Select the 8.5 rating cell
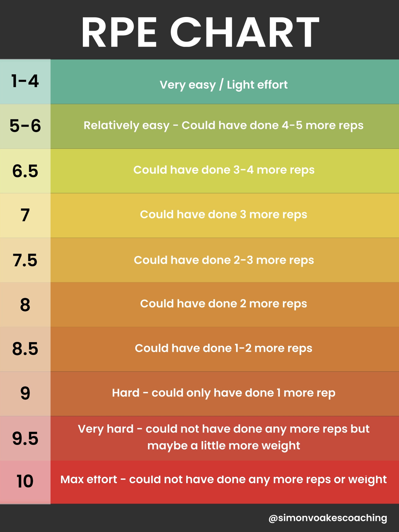This screenshot has width=399, height=532. 25,349
